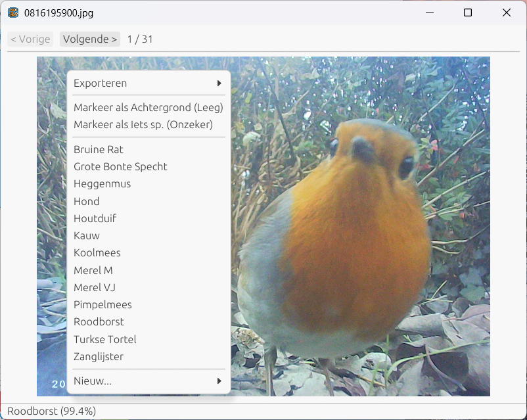The height and width of the screenshot is (420, 527).
Task: Label the photo as Houtduif
Action: coord(95,218)
